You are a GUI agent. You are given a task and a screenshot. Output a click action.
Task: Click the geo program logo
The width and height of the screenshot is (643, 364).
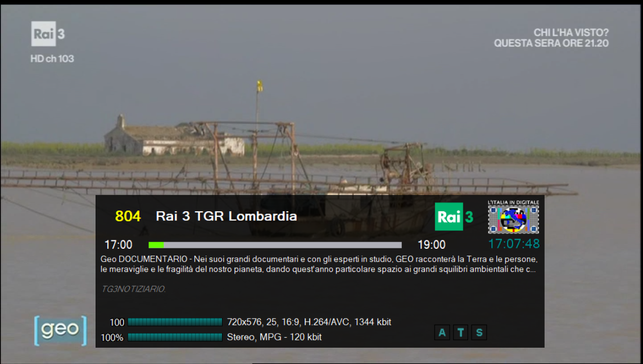click(60, 331)
